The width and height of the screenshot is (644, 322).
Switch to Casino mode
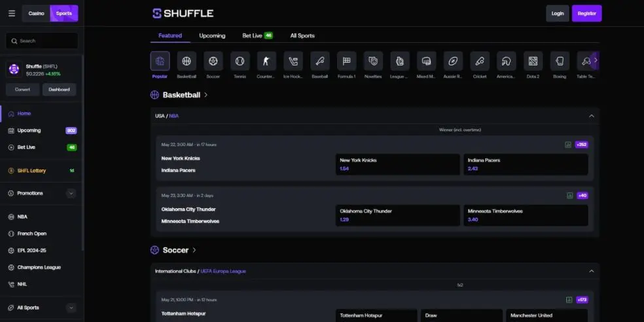click(x=36, y=14)
